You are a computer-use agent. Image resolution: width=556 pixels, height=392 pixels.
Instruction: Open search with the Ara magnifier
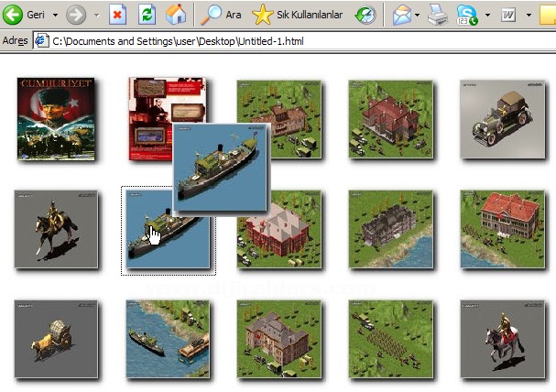click(221, 15)
